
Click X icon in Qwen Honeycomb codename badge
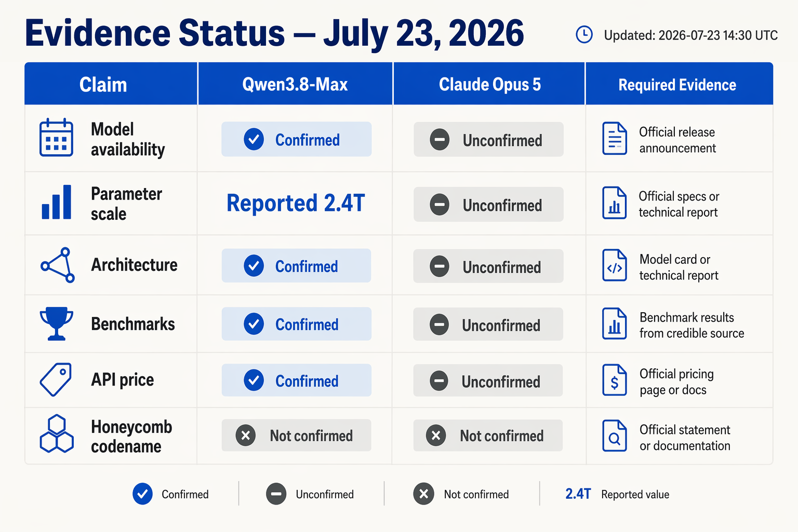click(x=245, y=435)
